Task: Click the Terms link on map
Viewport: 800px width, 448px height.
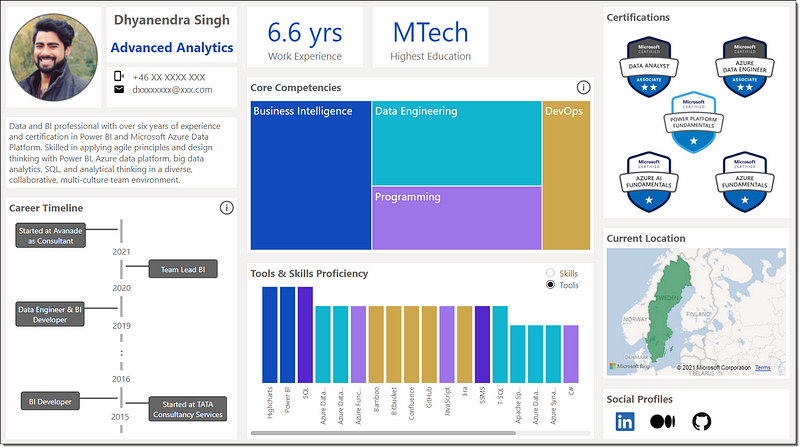Action: 763,368
